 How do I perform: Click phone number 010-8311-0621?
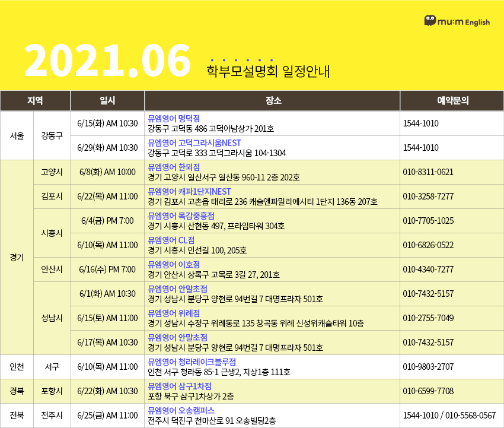tap(428, 172)
